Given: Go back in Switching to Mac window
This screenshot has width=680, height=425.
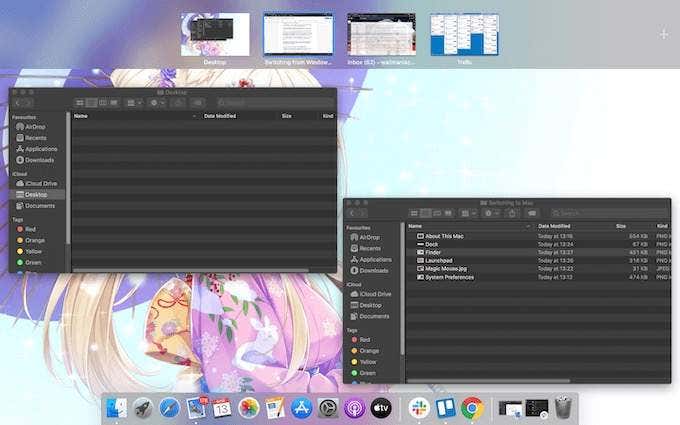Looking at the screenshot, I should (x=353, y=213).
